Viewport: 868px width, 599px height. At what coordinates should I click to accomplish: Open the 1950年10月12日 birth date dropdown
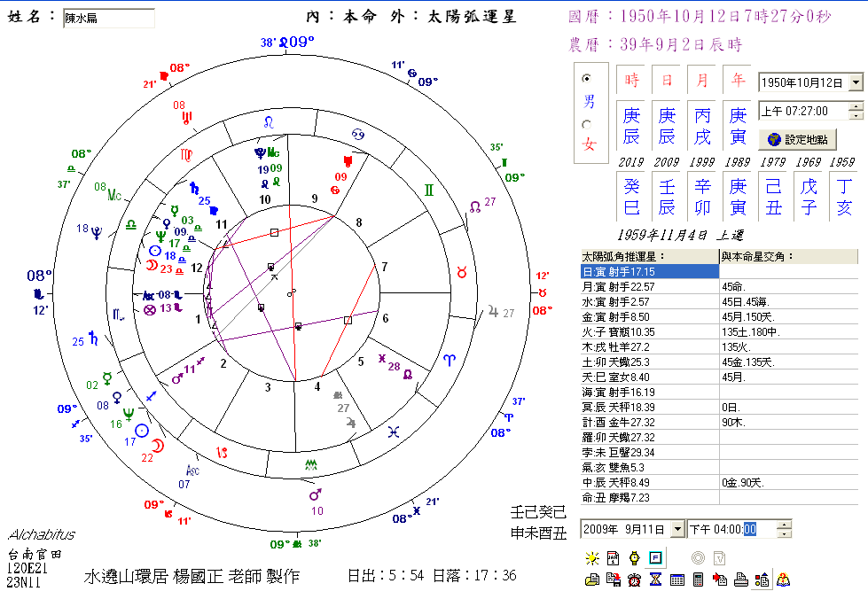pyautogui.click(x=856, y=82)
